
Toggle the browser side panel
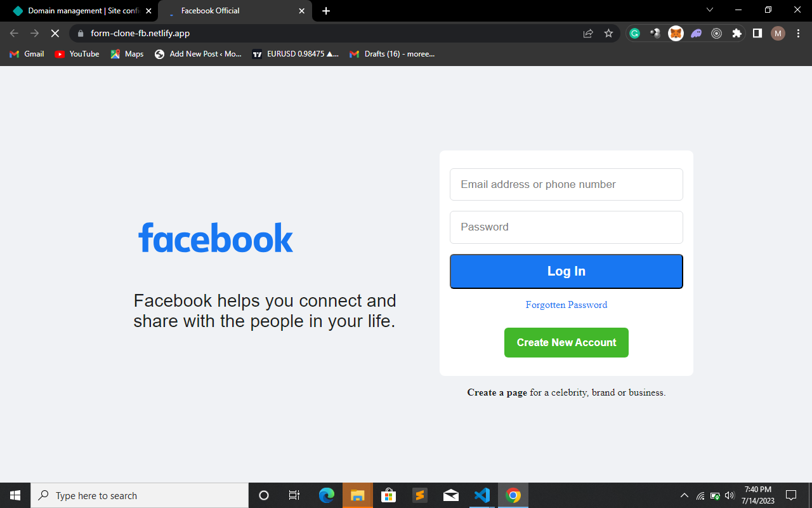coord(757,34)
